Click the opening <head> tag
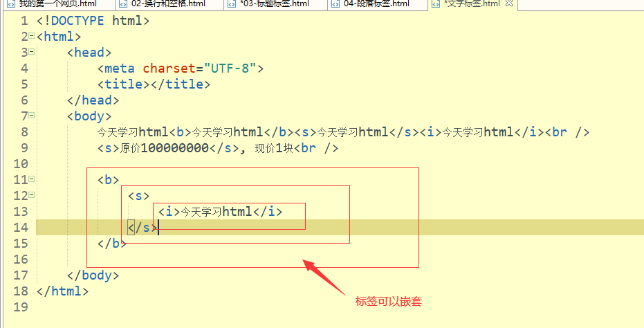The image size is (644, 328). [x=89, y=52]
